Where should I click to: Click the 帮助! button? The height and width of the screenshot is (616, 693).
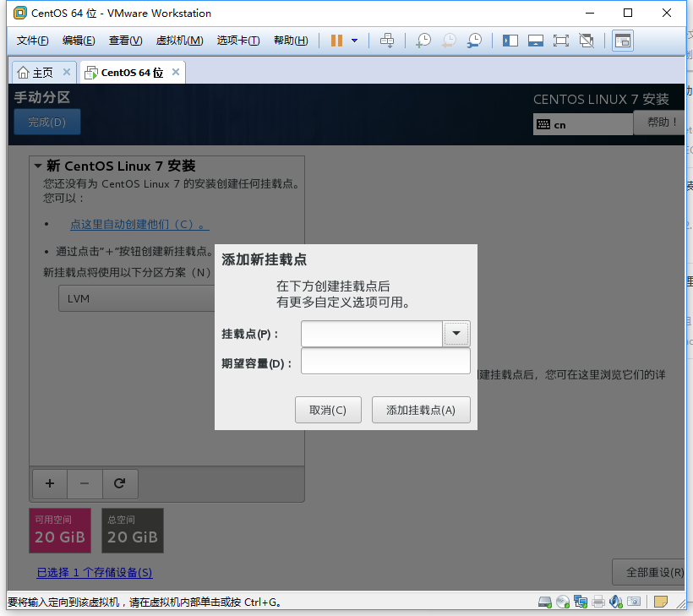(x=659, y=122)
